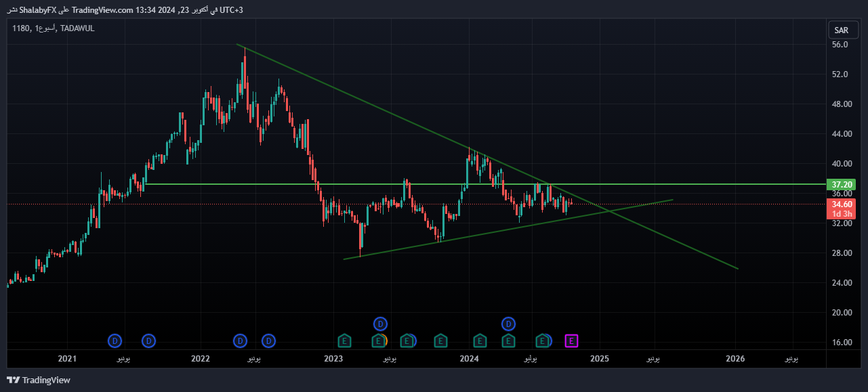Click the 2023 time axis label
This screenshot has width=868, height=392.
[333, 359]
